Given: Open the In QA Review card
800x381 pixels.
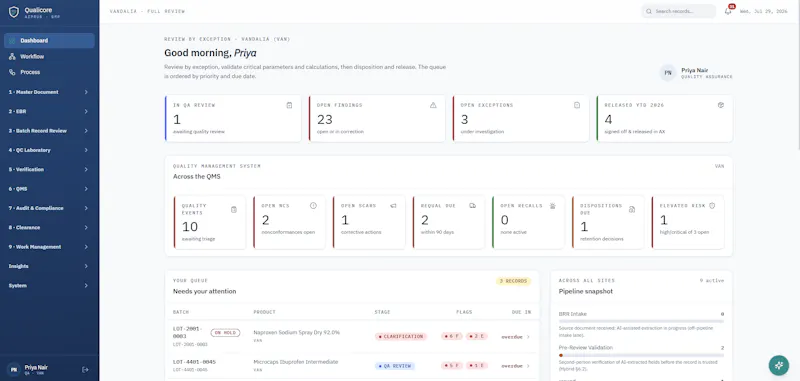Looking at the screenshot, I should click(x=233, y=118).
